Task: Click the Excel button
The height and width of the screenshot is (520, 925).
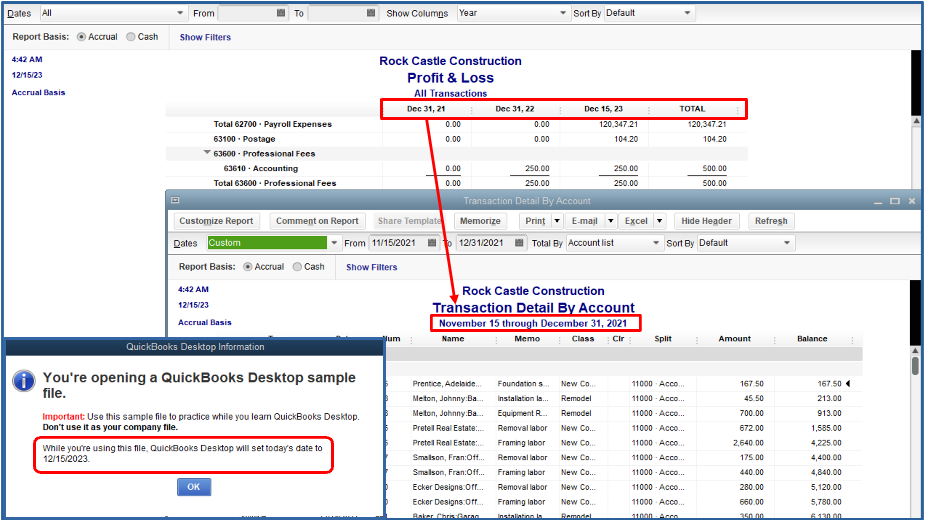Action: (636, 221)
